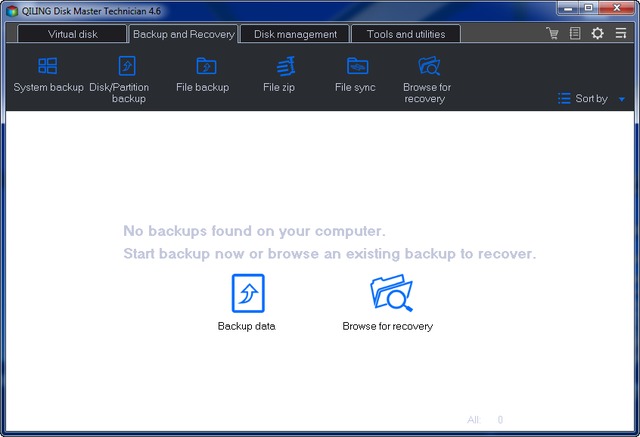
Task: Open settings with the gear icon
Action: click(x=597, y=34)
